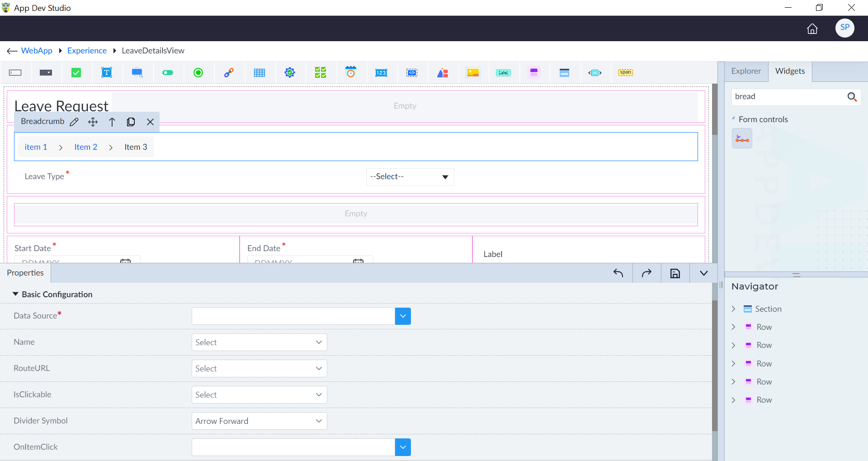Select the checkbox group widget icon
Screen dimensions: 868x461
pyautogui.click(x=321, y=73)
